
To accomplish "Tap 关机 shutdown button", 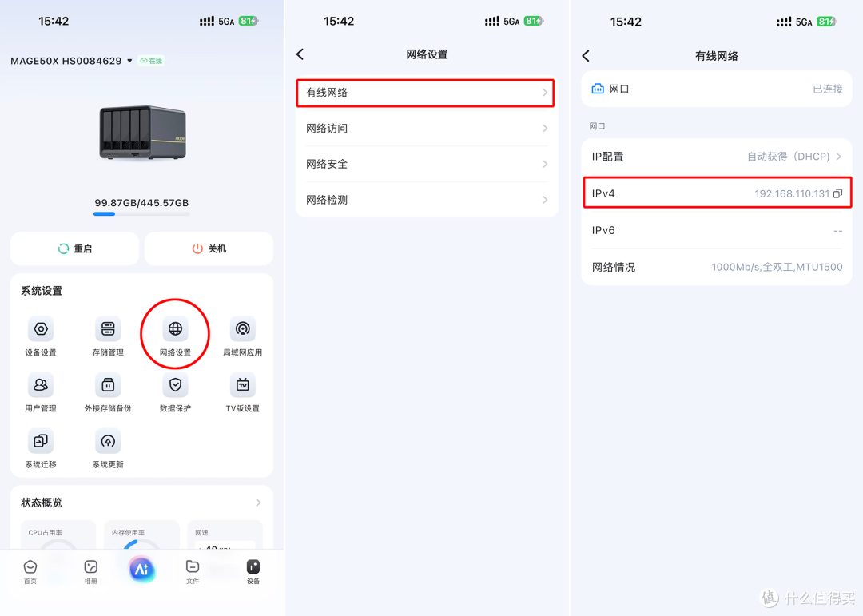I will pos(209,248).
